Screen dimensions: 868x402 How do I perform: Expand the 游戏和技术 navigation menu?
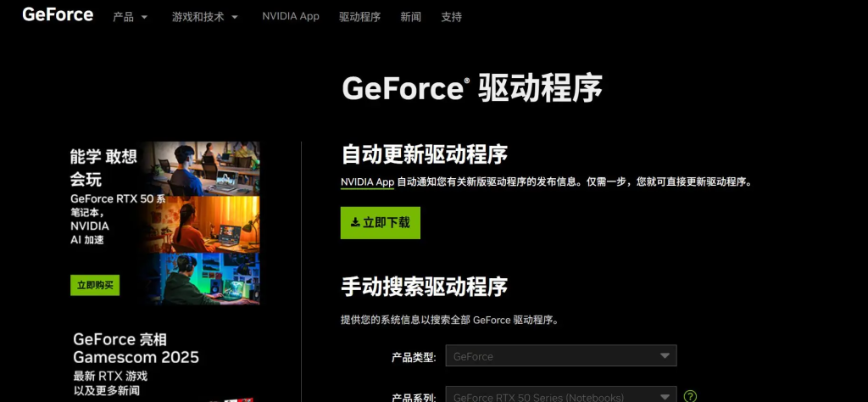coord(204,17)
